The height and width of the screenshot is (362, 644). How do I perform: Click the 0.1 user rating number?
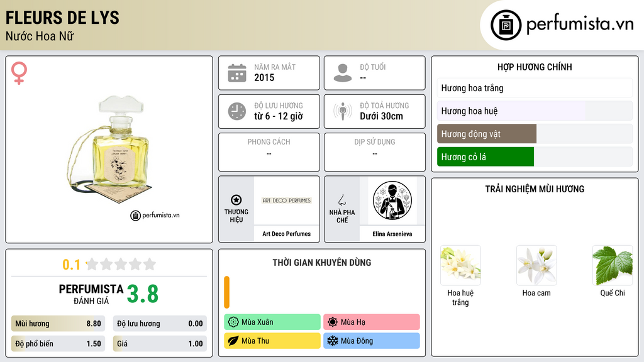coord(72,265)
